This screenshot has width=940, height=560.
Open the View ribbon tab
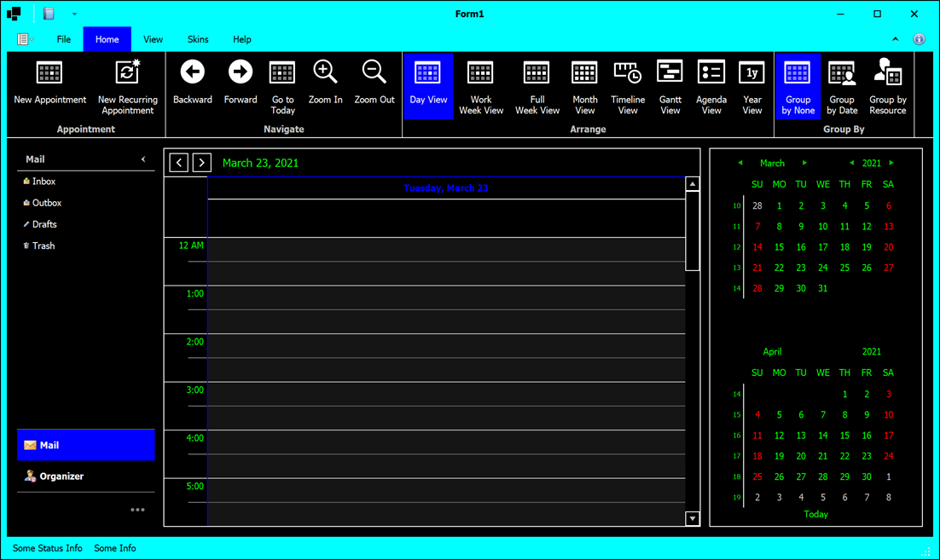click(153, 39)
